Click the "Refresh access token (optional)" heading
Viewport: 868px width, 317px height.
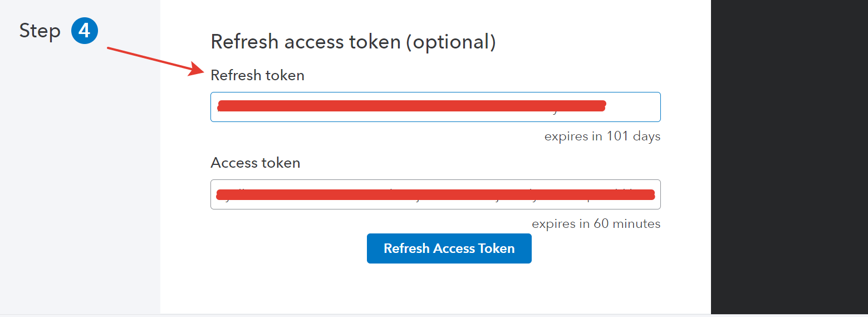coord(353,42)
